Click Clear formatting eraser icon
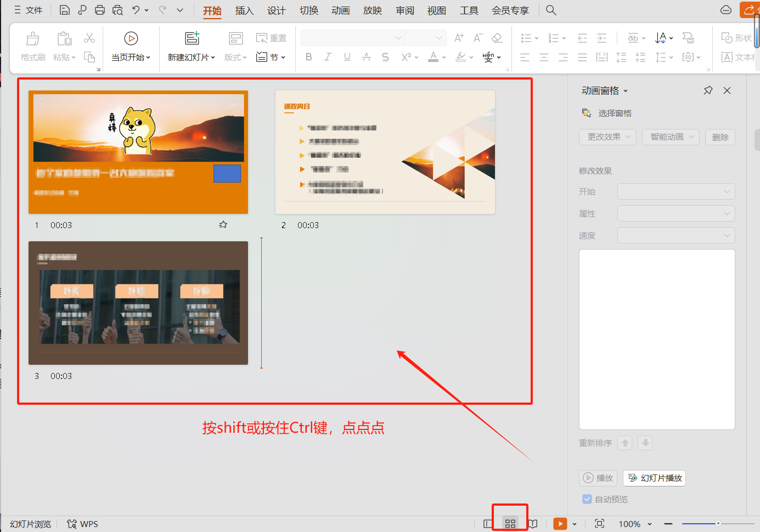 click(x=497, y=38)
